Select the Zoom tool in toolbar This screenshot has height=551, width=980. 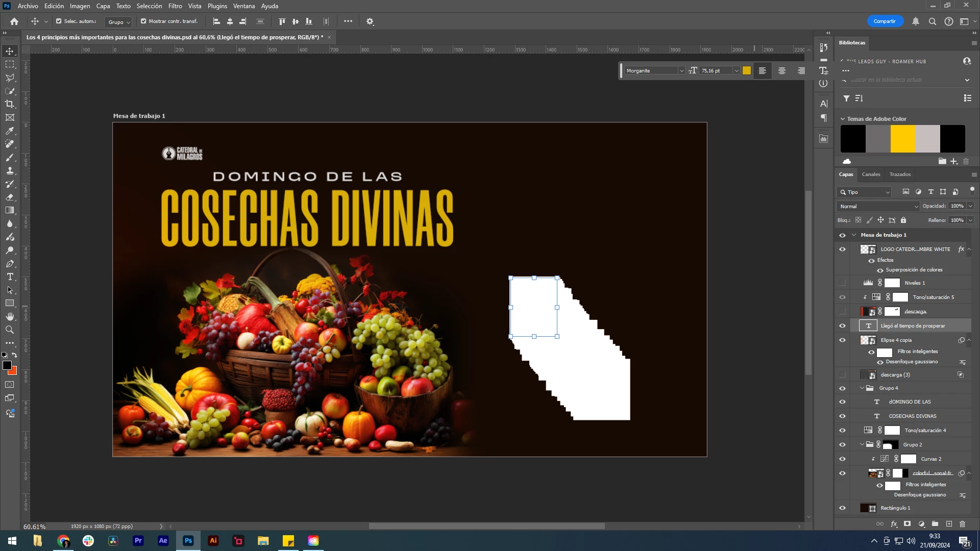pyautogui.click(x=10, y=330)
